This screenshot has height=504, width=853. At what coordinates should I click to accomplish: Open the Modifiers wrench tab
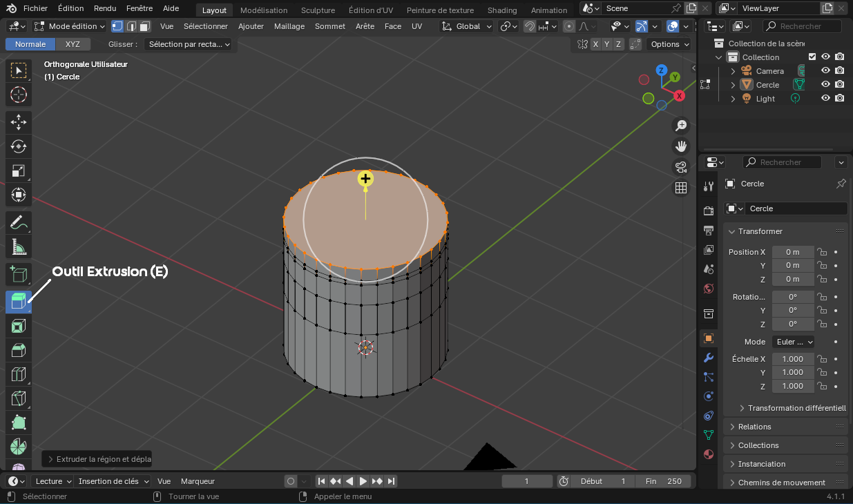pos(708,358)
